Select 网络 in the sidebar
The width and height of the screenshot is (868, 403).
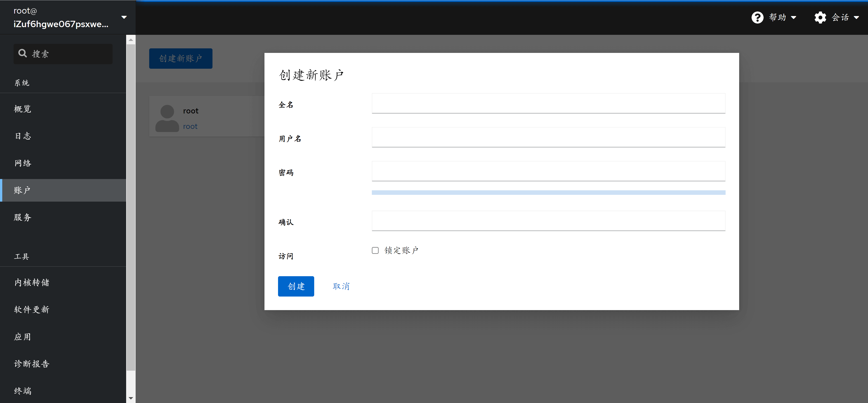[23, 163]
